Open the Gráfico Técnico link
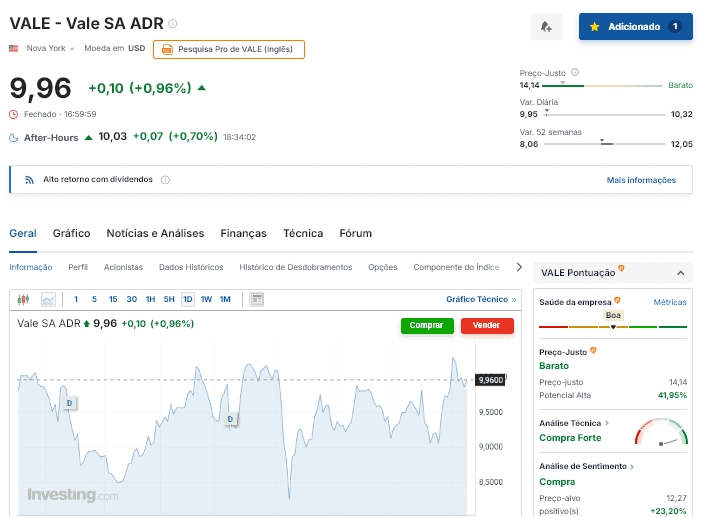This screenshot has width=703, height=517. (481, 299)
